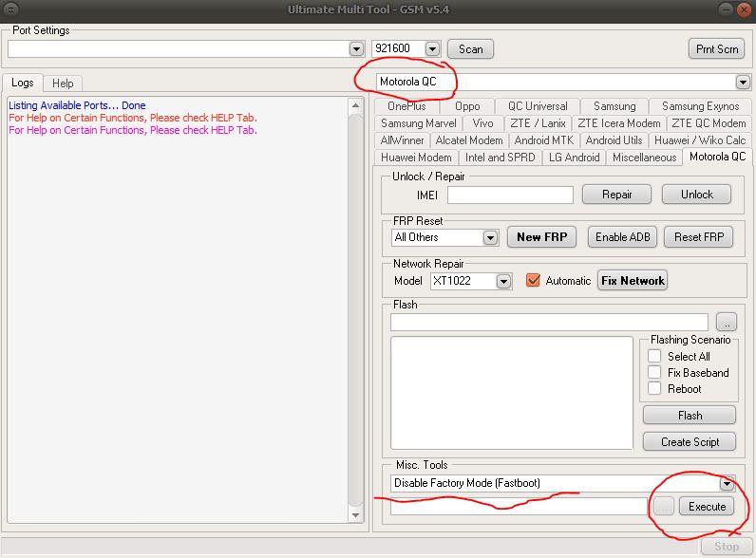756x558 pixels.
Task: Click the window menu button in the title bar
Action: [x=10, y=9]
